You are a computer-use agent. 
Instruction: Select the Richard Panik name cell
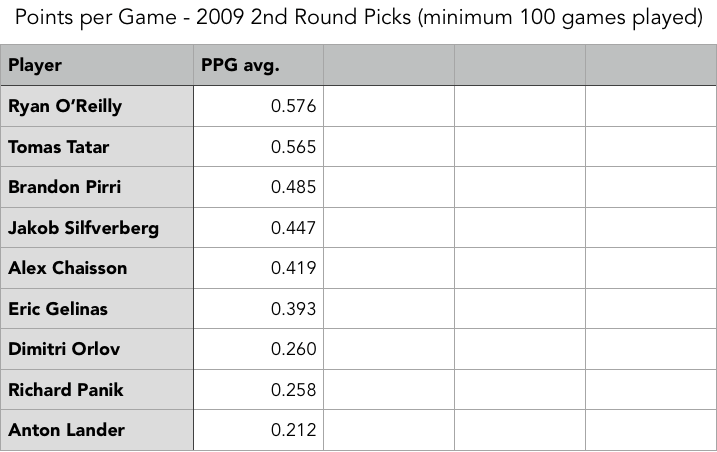click(x=96, y=390)
